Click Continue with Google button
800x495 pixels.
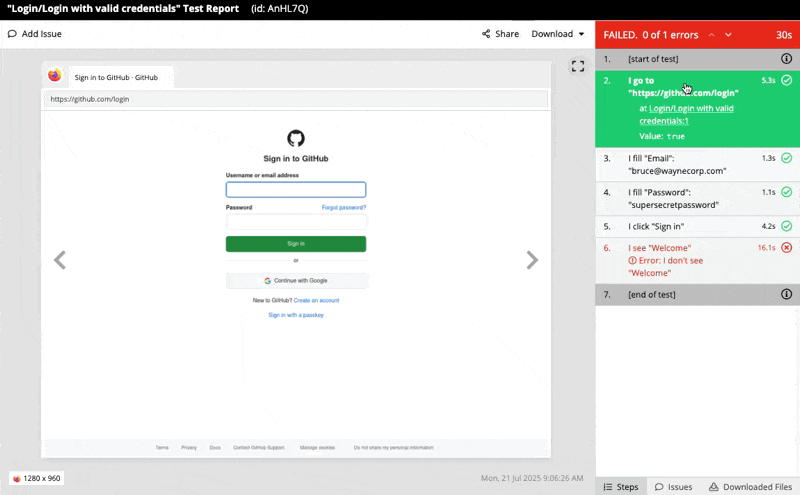(x=296, y=281)
